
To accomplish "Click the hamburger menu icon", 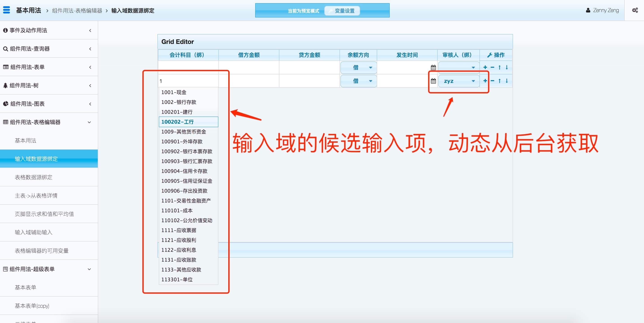I will click(7, 10).
